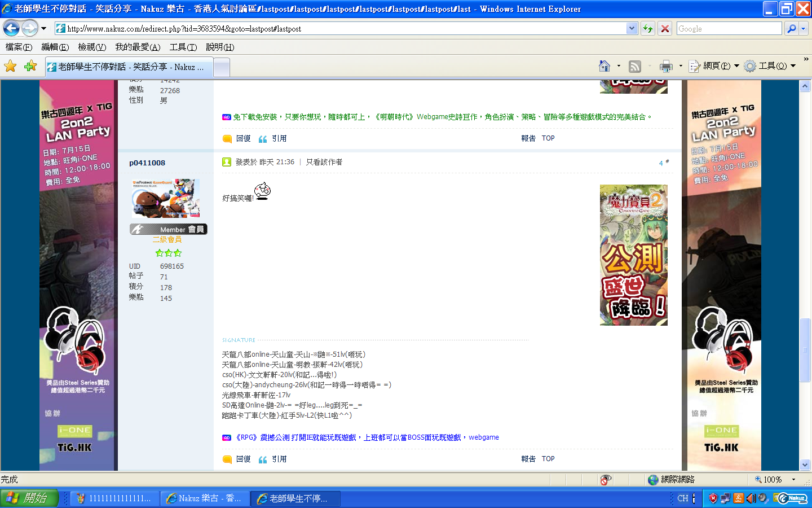Screen dimensions: 812x508
Task: Go to Home page via house icon
Action: click(x=604, y=67)
